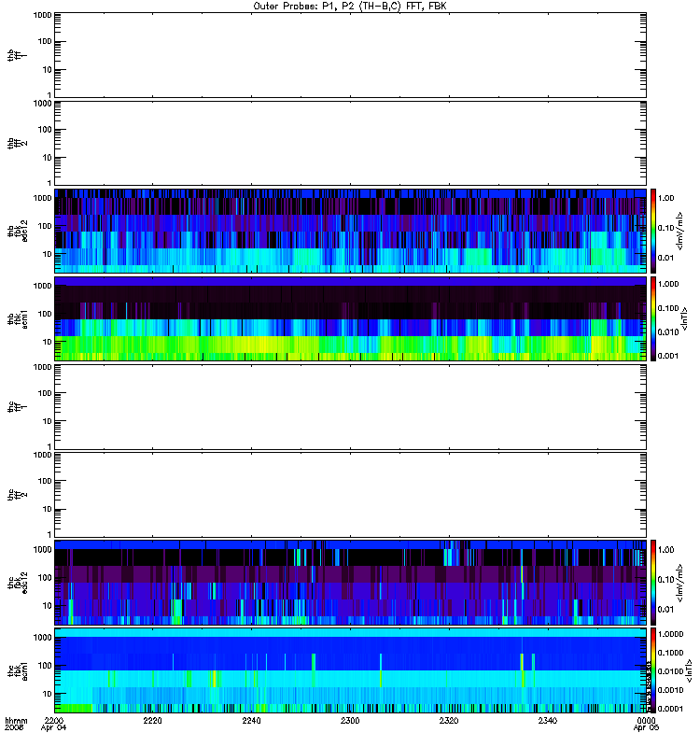
Task: Click the '2008' year label
Action: (13, 728)
